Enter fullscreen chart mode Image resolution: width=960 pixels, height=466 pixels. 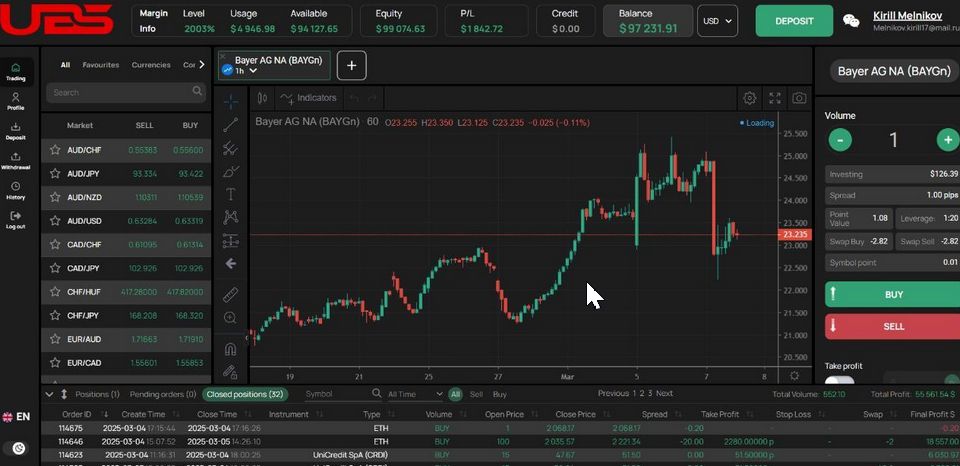coord(775,98)
